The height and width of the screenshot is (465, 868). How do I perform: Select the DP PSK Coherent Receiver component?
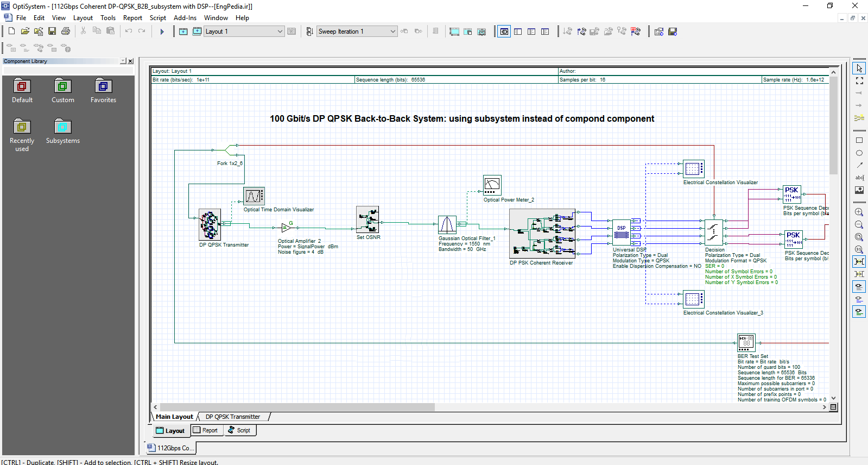(x=542, y=233)
